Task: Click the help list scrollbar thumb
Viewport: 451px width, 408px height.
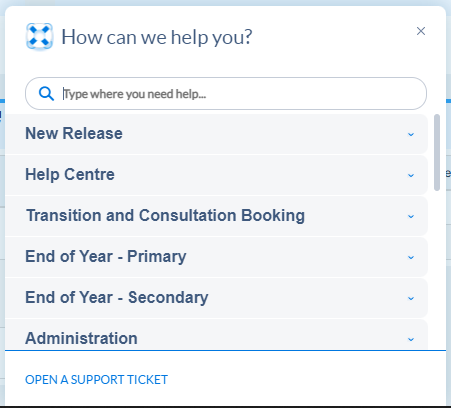Action: point(437,152)
